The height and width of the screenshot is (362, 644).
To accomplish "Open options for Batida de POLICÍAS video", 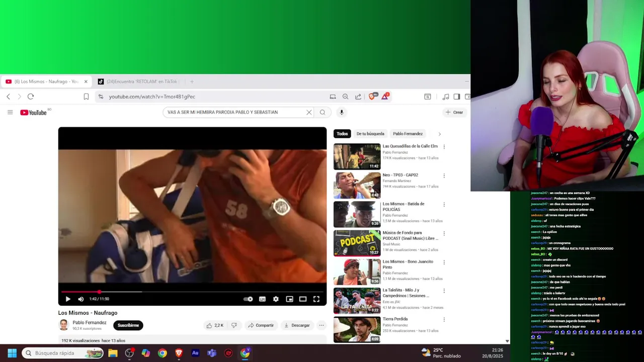I will (444, 205).
